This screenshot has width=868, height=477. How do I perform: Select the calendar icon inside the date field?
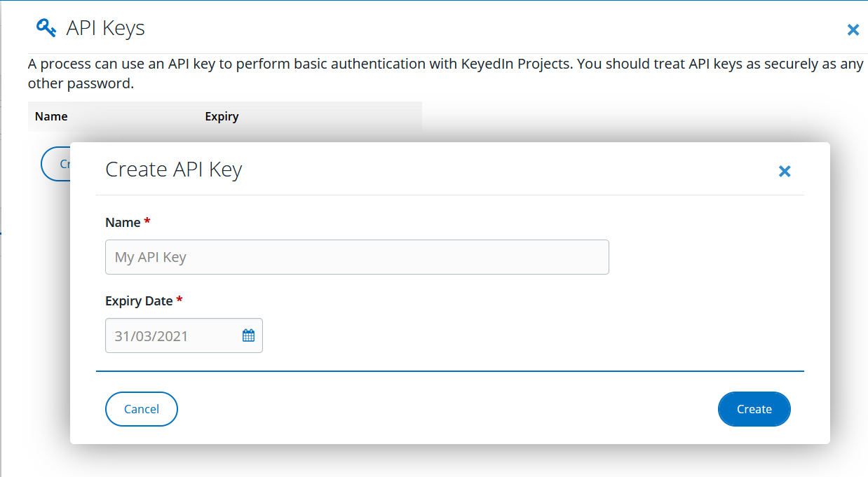(247, 335)
